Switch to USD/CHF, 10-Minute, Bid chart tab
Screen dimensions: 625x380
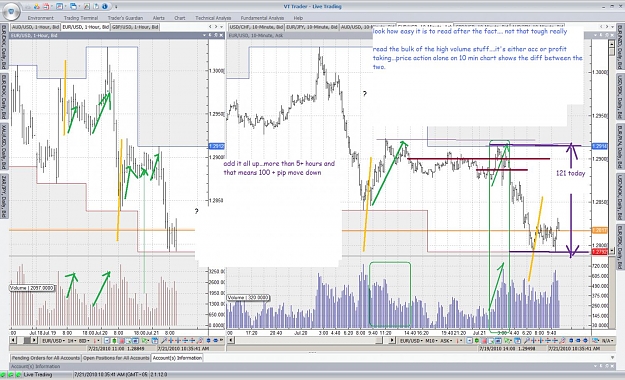click(x=256, y=27)
